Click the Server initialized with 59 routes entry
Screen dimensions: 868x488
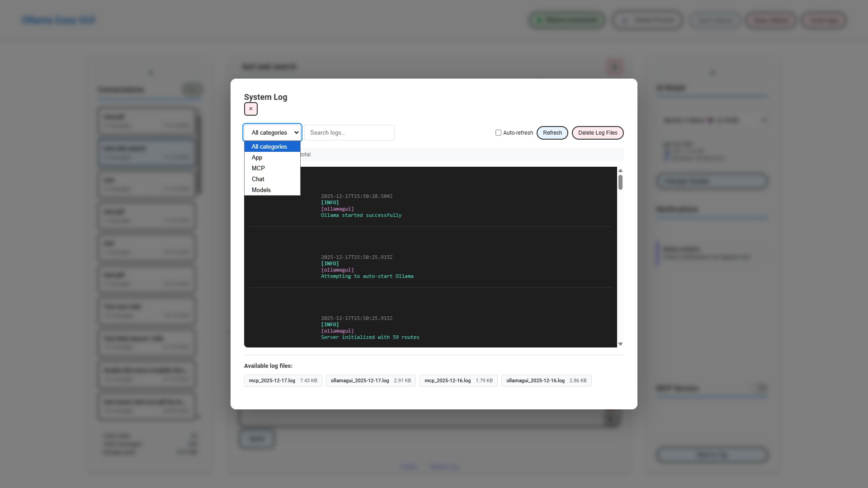click(370, 338)
